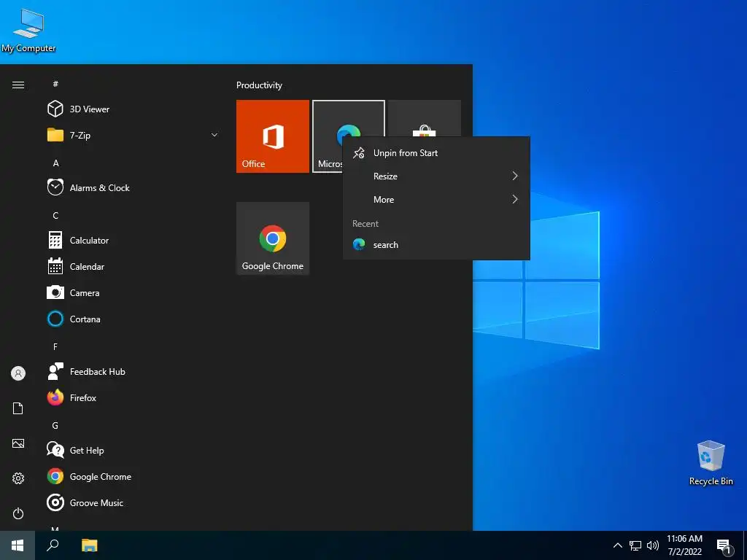This screenshot has width=747, height=560.
Task: Click the 'F' letter header in app list
Action: coord(55,346)
